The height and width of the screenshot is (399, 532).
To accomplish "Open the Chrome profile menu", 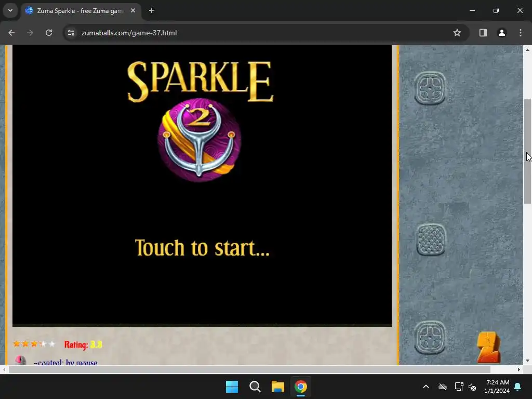I will 501,33.
